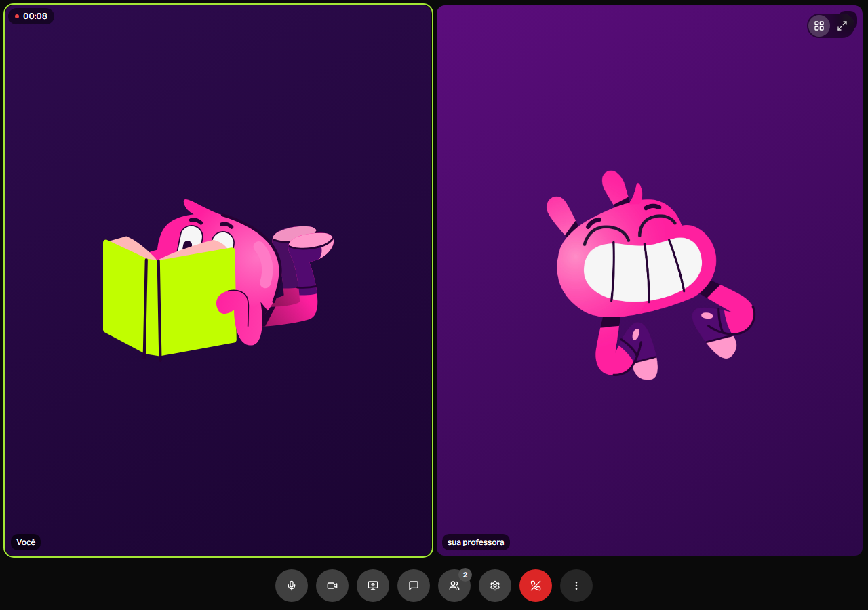Click the lime green book in avatar
Image resolution: width=868 pixels, height=610 pixels.
coord(169,297)
